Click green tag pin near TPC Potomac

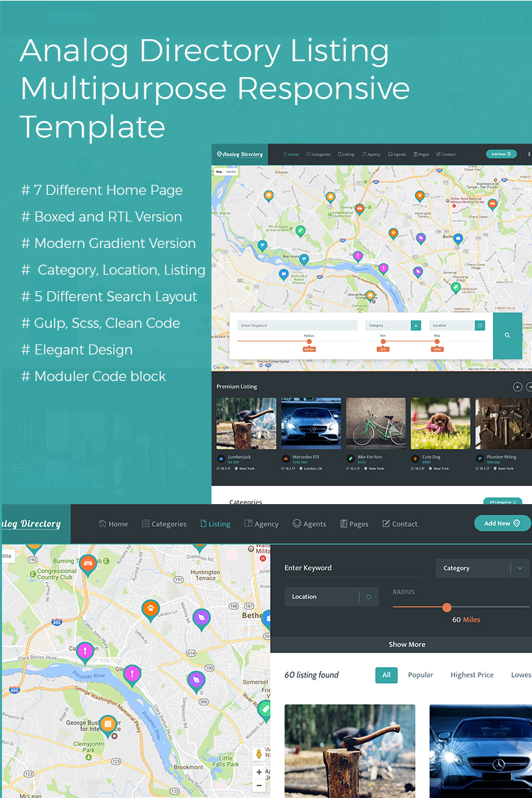(301, 231)
